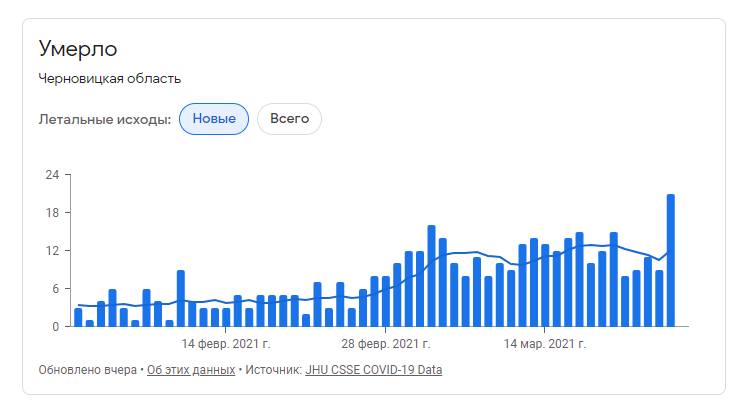
Task: Click the "18" value on the vertical axis
Action: [52, 213]
